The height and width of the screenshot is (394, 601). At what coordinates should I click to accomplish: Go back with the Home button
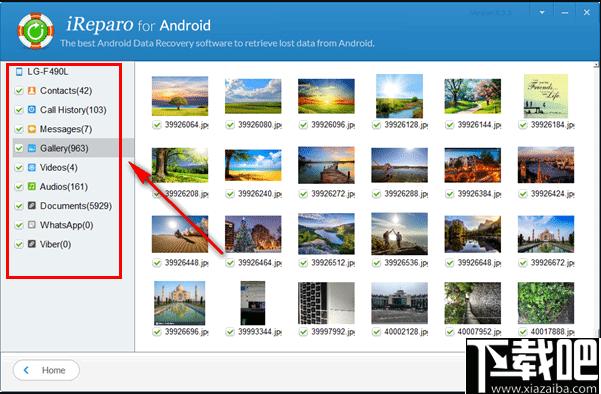pyautogui.click(x=46, y=370)
